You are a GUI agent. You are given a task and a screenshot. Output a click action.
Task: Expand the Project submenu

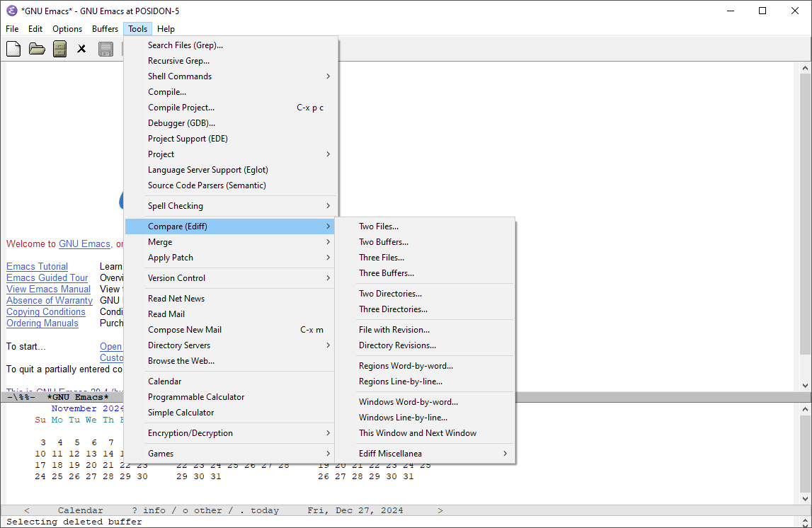point(231,154)
